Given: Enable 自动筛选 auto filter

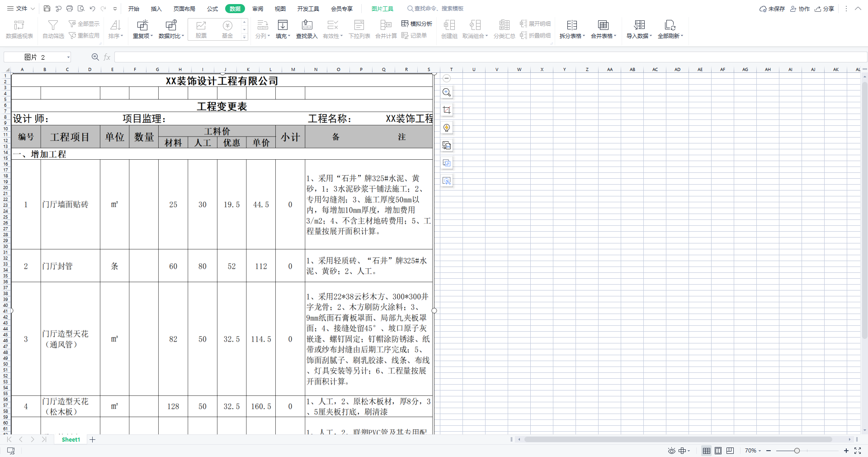Looking at the screenshot, I should [x=52, y=29].
